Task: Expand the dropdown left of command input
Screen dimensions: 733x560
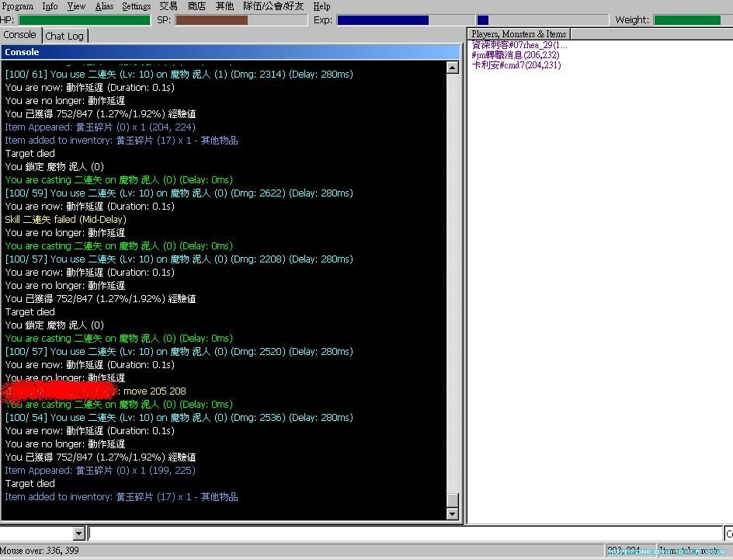Action: (78, 534)
